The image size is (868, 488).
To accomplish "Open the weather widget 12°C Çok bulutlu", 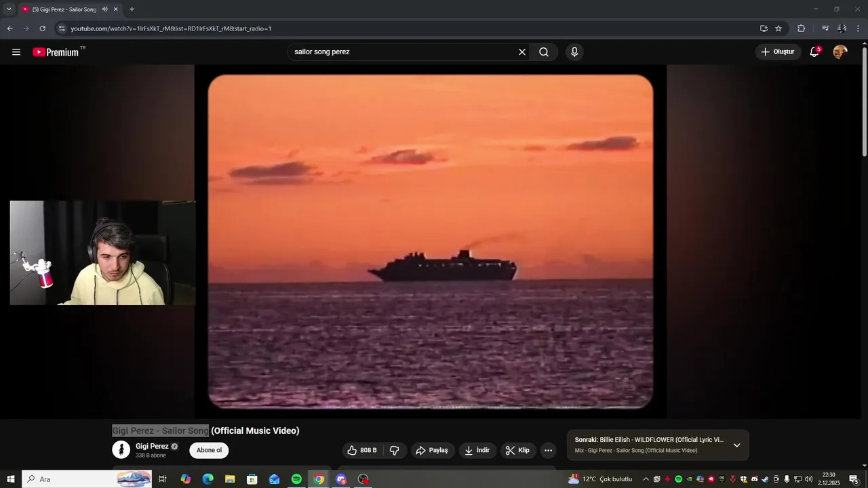I will point(600,479).
